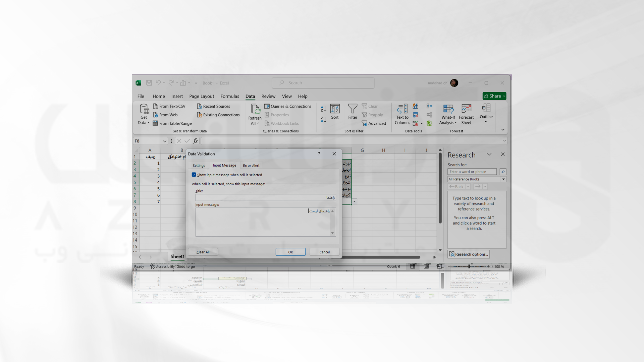This screenshot has height=362, width=644.
Task: Expand the Queries and Connections panel
Action: point(287,106)
